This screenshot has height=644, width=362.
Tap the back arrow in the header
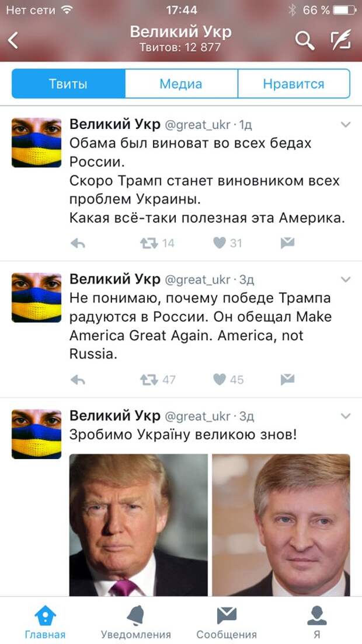click(x=13, y=41)
